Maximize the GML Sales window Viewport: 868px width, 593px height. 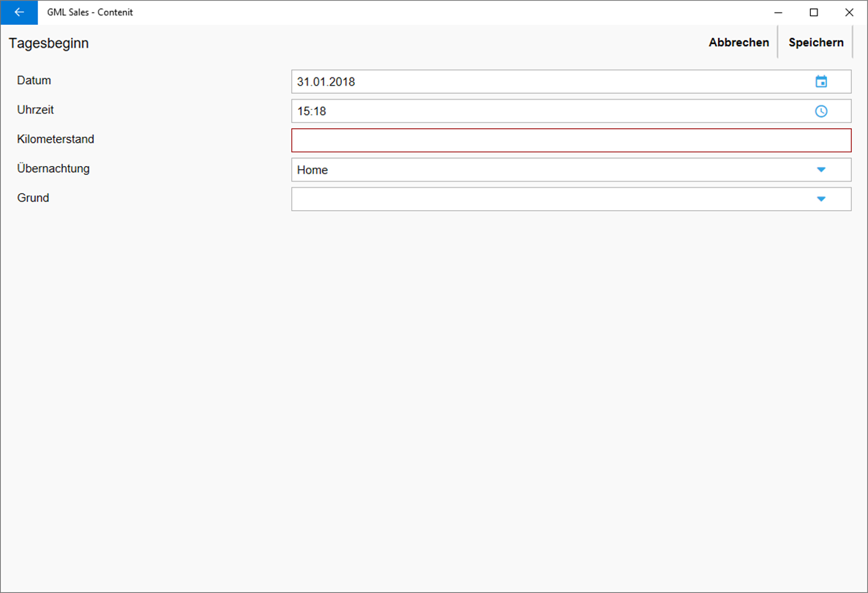coord(814,12)
